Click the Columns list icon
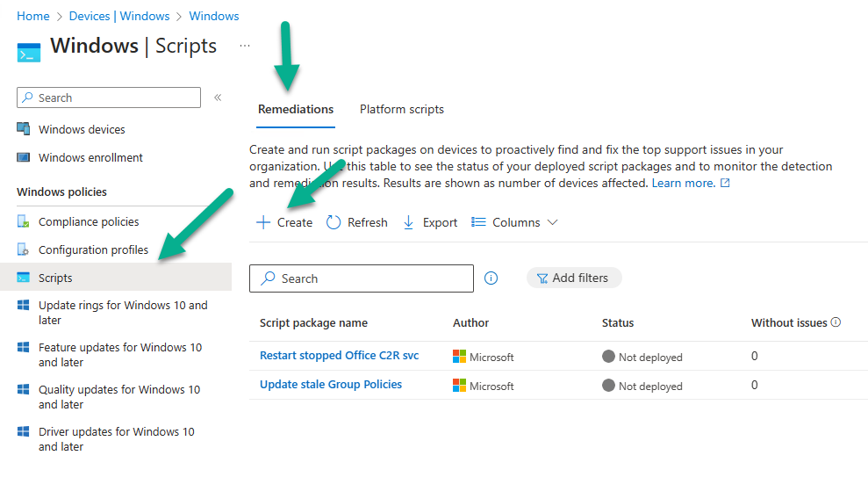The width and height of the screenshot is (868, 477). [478, 222]
